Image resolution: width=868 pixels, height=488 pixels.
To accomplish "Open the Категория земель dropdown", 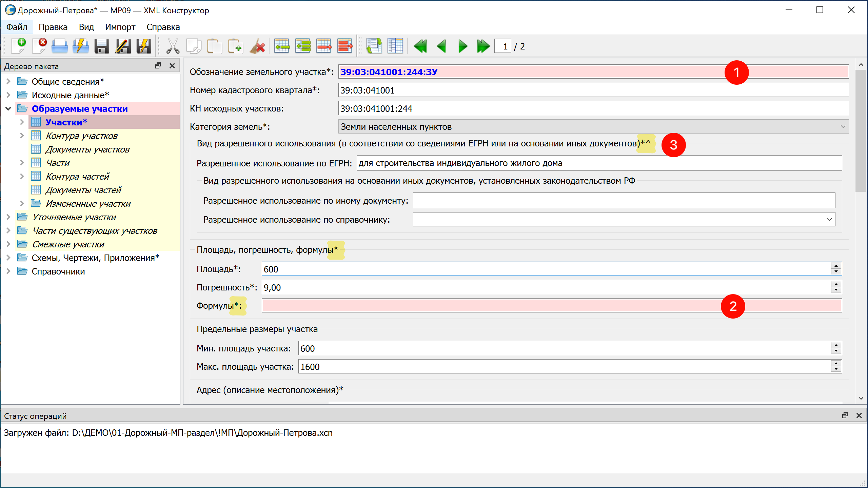I will point(593,127).
